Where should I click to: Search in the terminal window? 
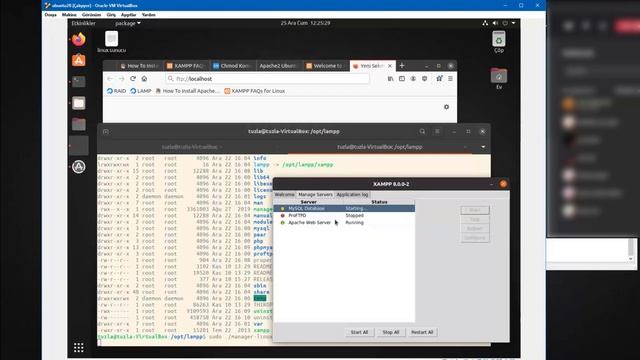422,131
